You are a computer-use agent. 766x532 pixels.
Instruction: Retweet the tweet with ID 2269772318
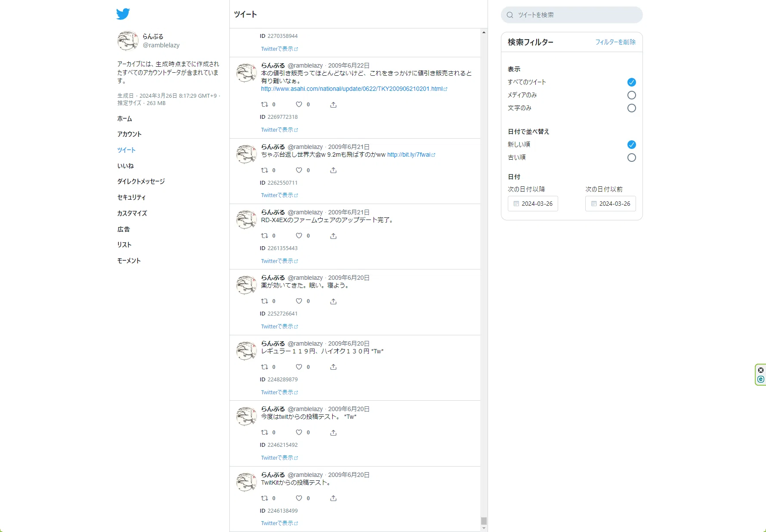pyautogui.click(x=265, y=105)
